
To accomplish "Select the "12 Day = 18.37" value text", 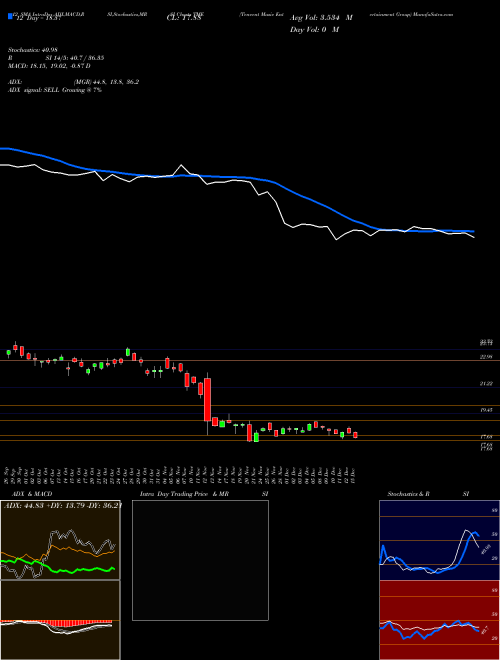I will (37, 19).
